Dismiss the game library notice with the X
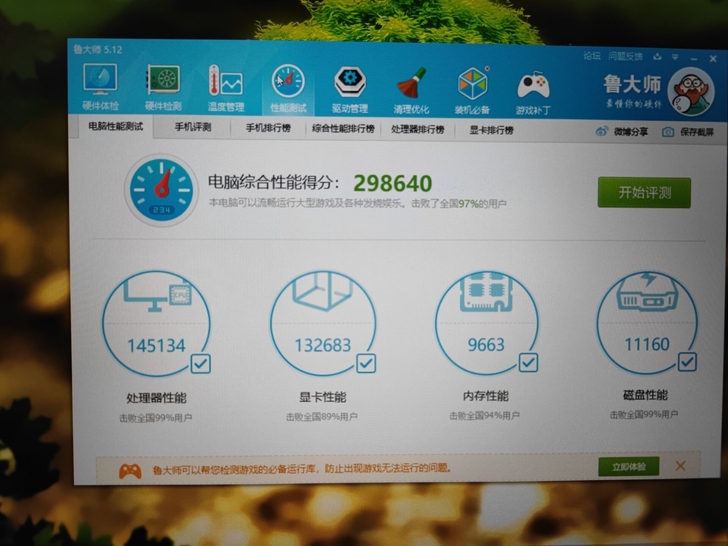This screenshot has height=546, width=728. pos(681,466)
